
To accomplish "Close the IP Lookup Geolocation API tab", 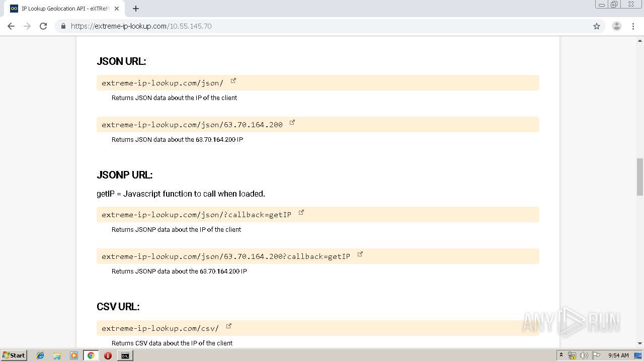I will pos(117,9).
